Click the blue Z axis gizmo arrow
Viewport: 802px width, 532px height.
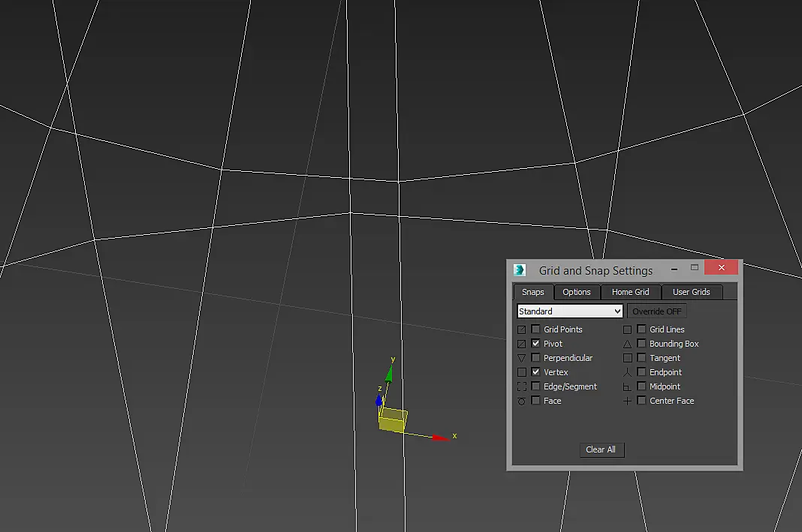click(379, 400)
